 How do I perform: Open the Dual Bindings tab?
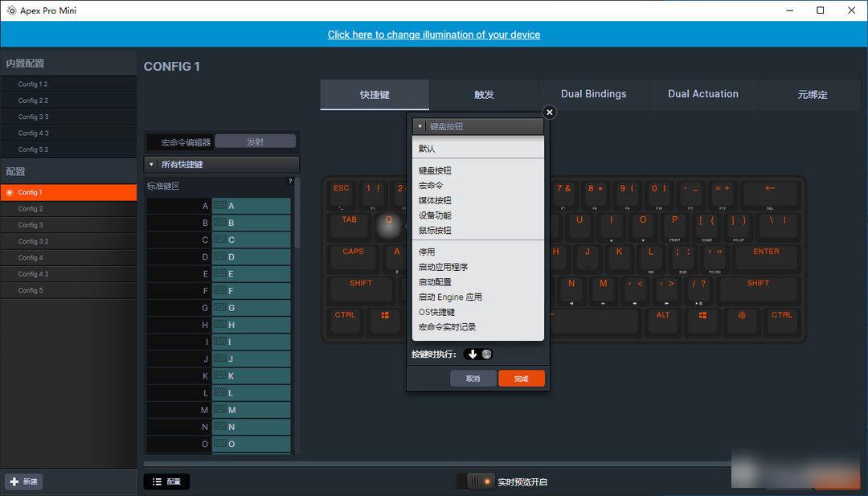[593, 95]
